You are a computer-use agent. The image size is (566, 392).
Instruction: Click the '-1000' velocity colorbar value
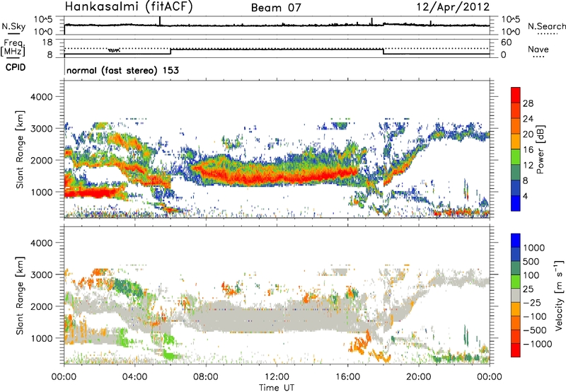click(x=537, y=344)
